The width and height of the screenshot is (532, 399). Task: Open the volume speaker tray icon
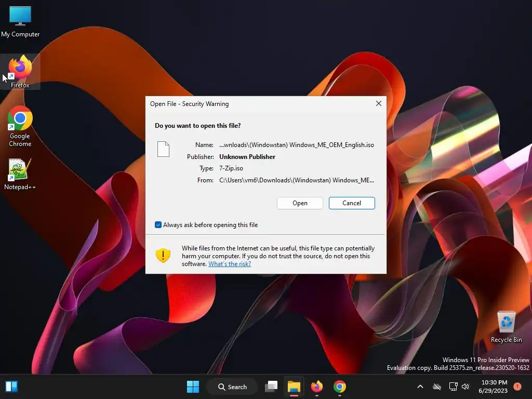point(465,387)
